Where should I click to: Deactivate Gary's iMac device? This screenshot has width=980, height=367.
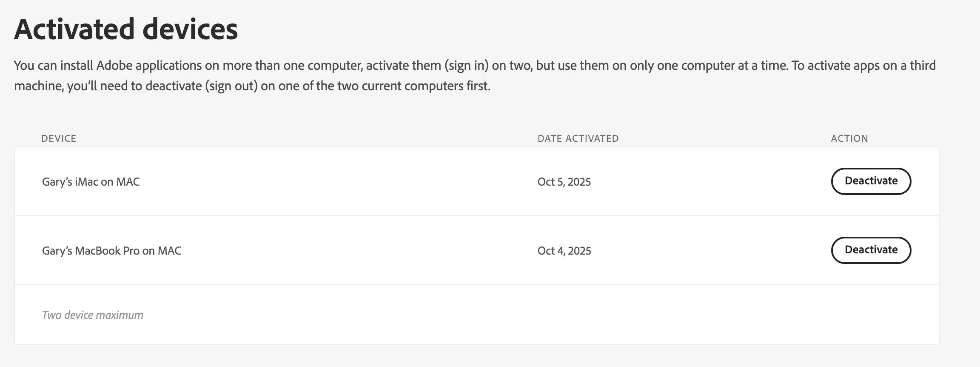871,181
